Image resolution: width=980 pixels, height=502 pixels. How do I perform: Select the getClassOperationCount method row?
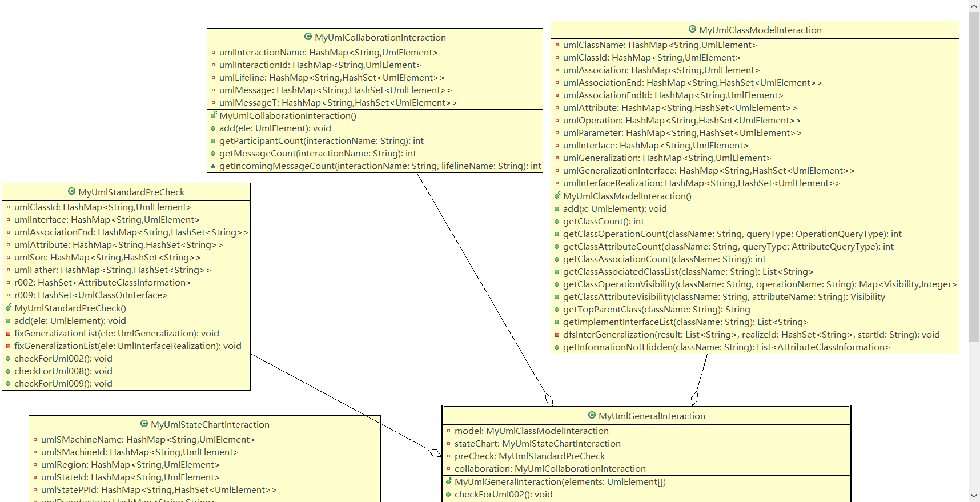pyautogui.click(x=732, y=234)
